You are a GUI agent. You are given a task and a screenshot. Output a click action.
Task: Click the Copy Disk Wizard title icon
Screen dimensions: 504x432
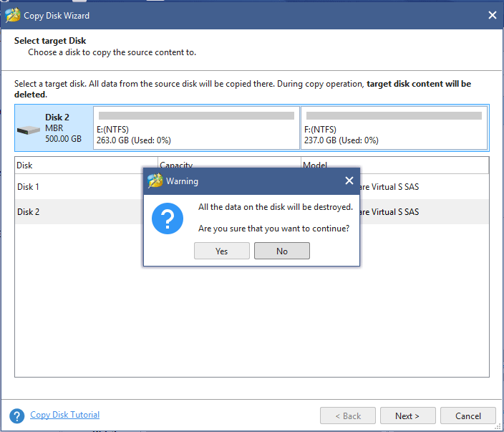pyautogui.click(x=13, y=15)
